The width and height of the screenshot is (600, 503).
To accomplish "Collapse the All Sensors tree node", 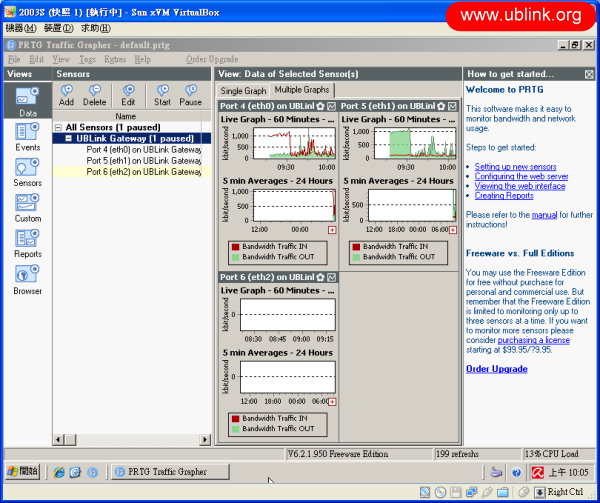I will click(58, 127).
